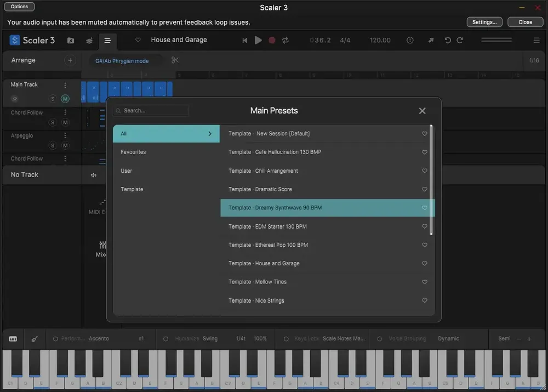Favourite the House and Garage preset heart
This screenshot has width=548, height=392.
pyautogui.click(x=138, y=40)
